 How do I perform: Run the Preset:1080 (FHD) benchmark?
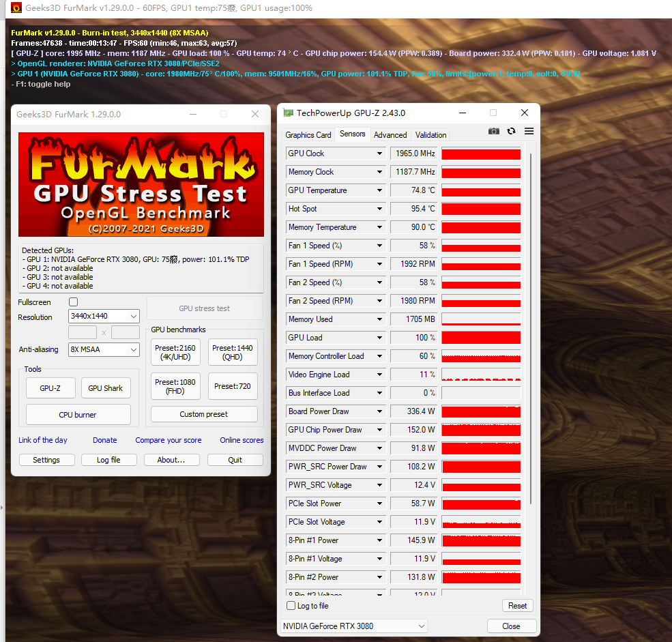[x=175, y=386]
